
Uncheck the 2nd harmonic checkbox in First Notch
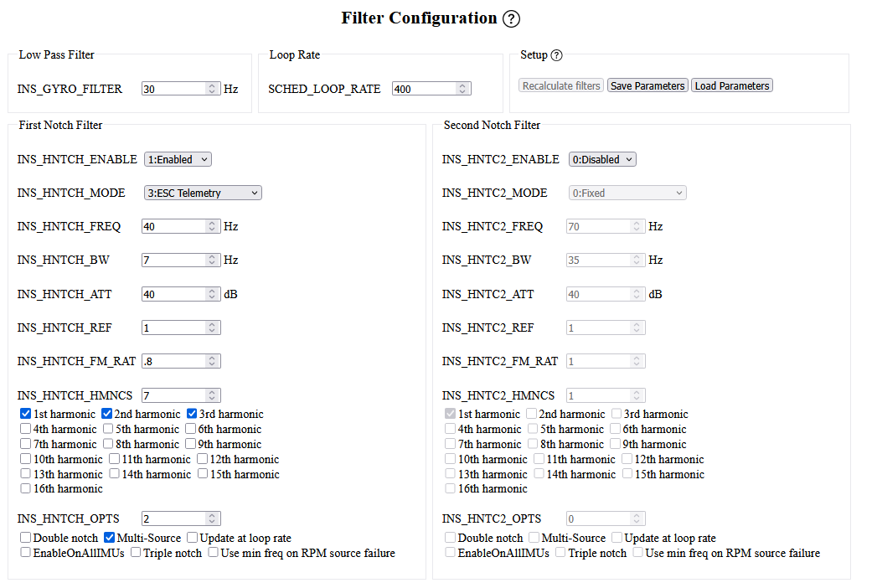(x=107, y=414)
